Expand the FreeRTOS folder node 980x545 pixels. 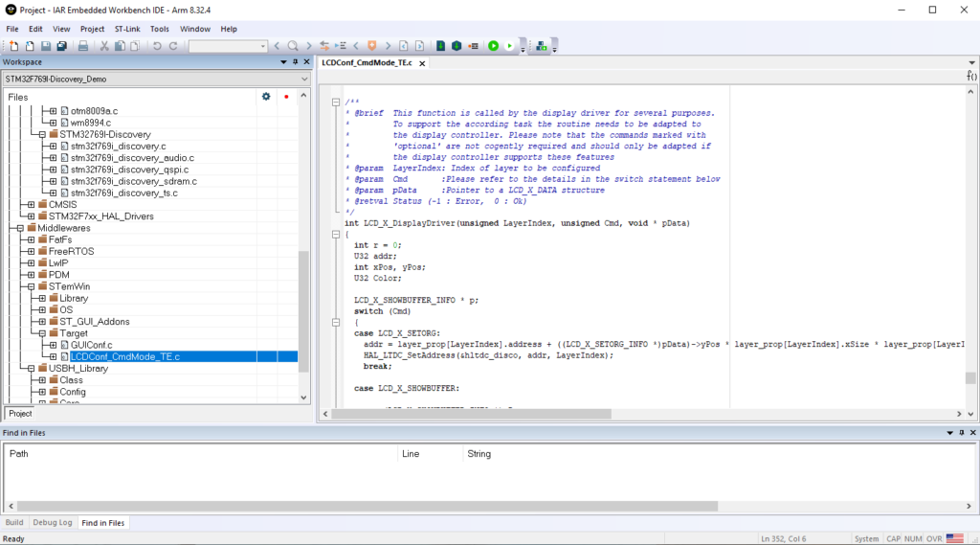coord(31,252)
